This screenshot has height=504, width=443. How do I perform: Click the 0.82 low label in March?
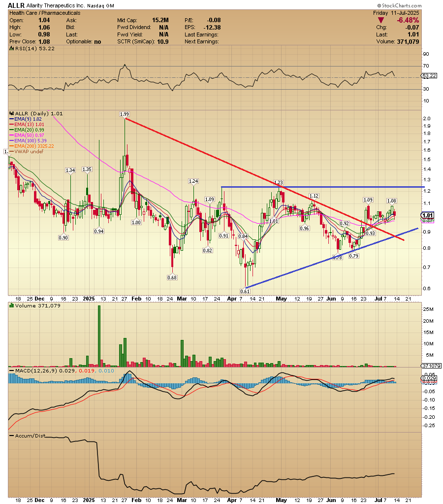[x=208, y=251]
